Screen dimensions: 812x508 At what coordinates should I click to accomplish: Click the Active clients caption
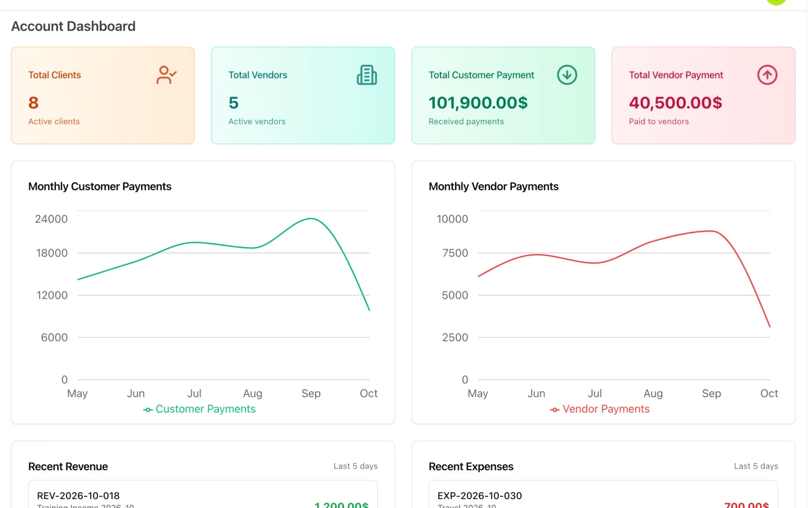pos(54,121)
